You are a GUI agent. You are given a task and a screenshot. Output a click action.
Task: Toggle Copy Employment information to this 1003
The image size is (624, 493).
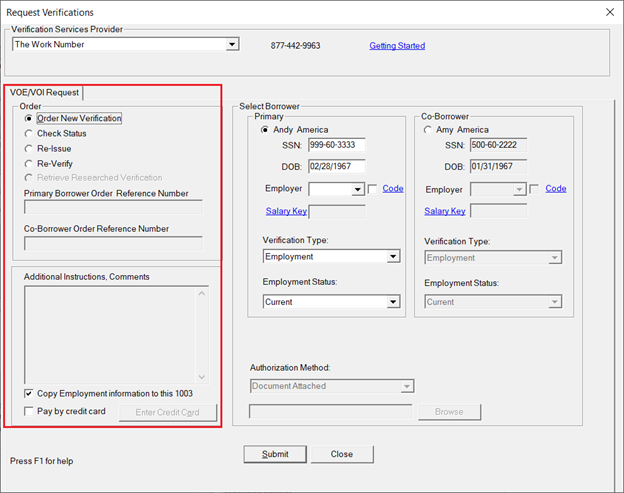pos(28,394)
